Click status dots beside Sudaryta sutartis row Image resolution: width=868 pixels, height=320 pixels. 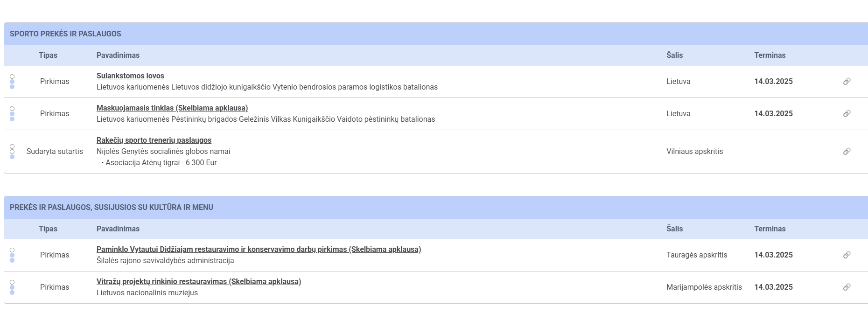coord(12,152)
